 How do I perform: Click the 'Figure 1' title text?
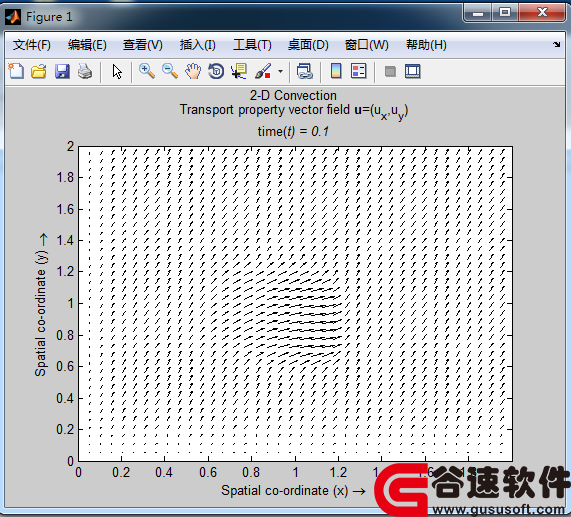(x=49, y=17)
